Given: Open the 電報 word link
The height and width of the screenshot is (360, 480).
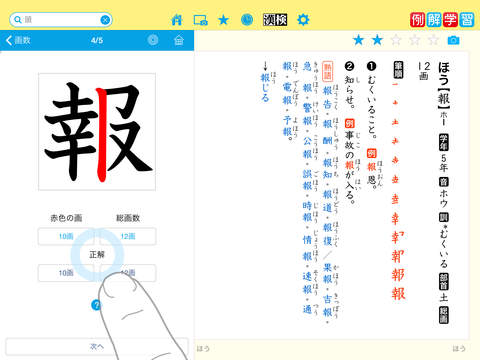Looking at the screenshot, I should click(x=287, y=94).
